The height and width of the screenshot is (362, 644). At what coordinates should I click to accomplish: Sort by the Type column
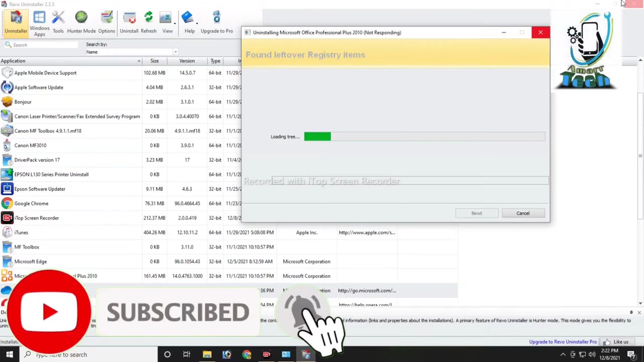(x=215, y=61)
